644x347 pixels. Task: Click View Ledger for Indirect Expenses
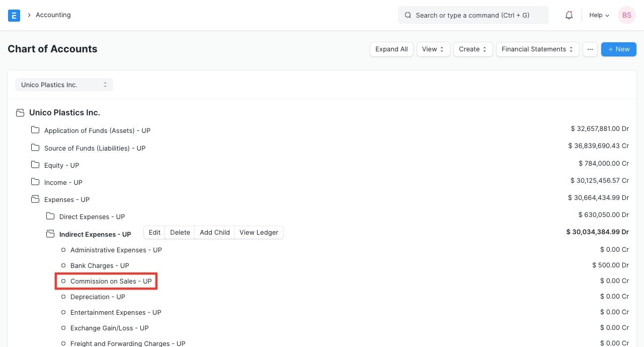pos(259,232)
